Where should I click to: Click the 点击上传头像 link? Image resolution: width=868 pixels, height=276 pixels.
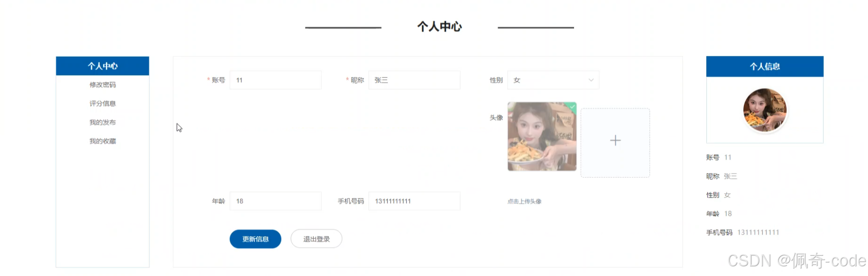coord(524,201)
